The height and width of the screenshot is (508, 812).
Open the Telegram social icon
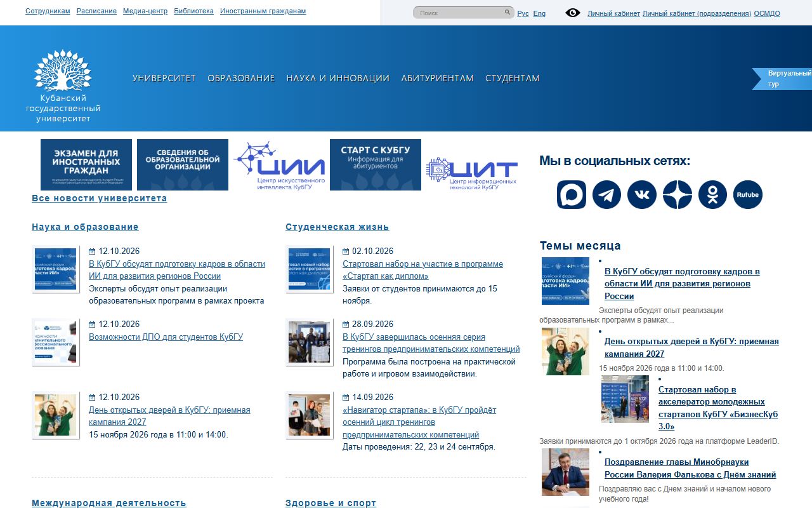(x=607, y=195)
